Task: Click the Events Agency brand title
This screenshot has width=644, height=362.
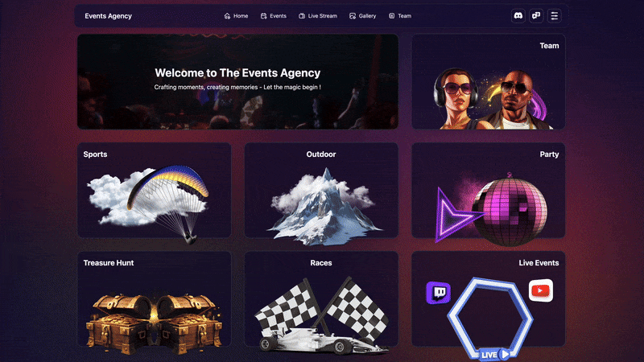Action: pyautogui.click(x=109, y=16)
